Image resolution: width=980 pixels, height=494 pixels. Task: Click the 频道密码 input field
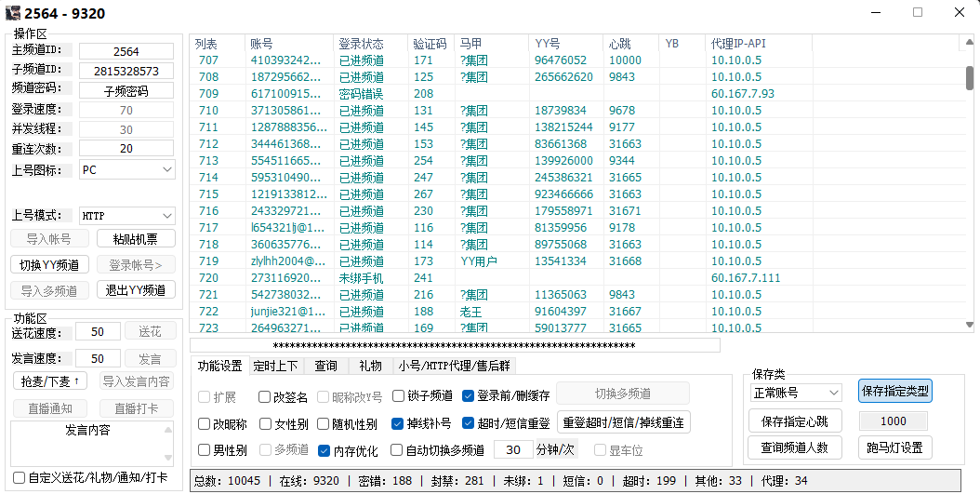[x=126, y=90]
